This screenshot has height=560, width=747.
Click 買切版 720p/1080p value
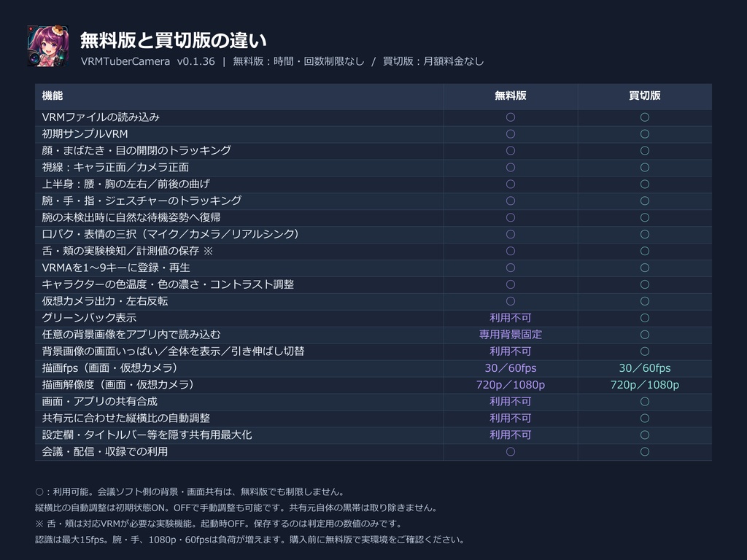645,385
